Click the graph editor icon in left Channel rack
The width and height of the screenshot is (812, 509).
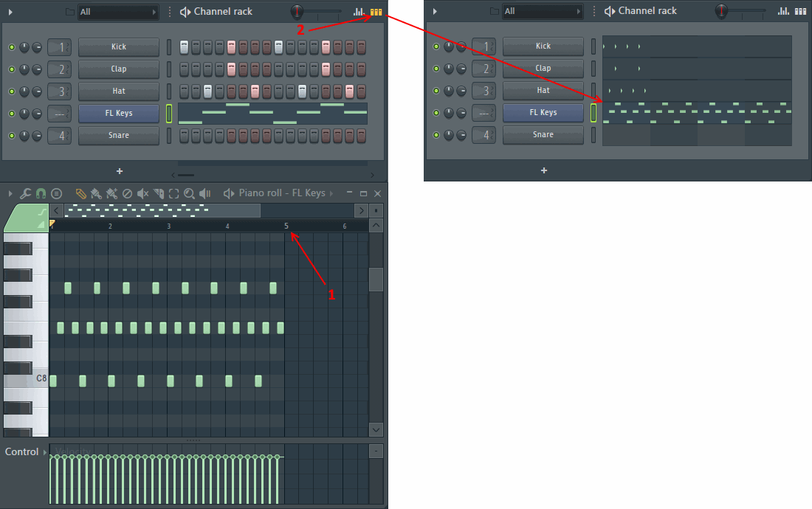359,12
